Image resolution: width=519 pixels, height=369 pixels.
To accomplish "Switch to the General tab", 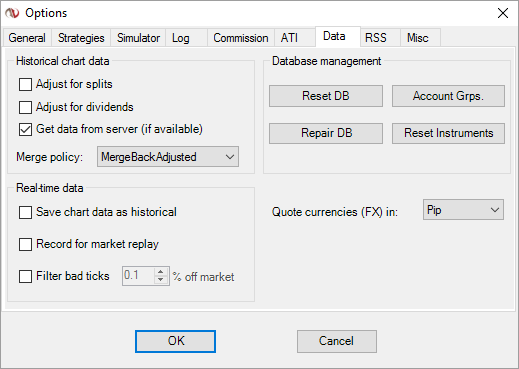I will click(x=27, y=38).
